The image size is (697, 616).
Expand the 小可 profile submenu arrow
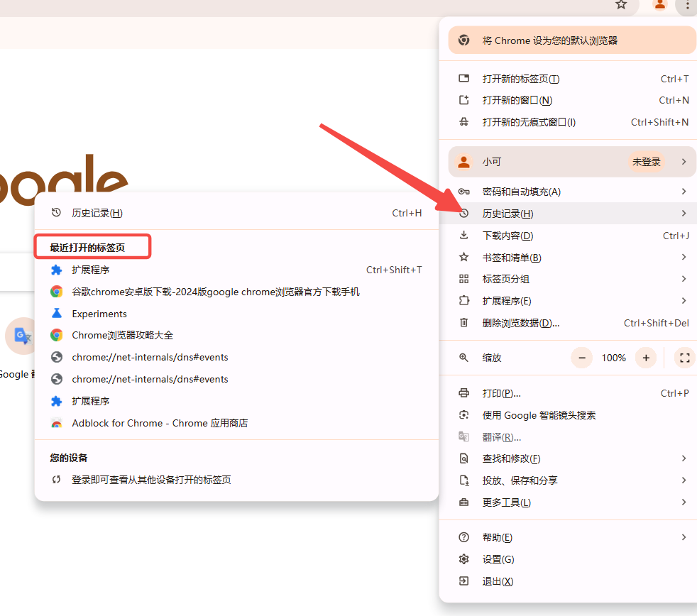pos(684,162)
